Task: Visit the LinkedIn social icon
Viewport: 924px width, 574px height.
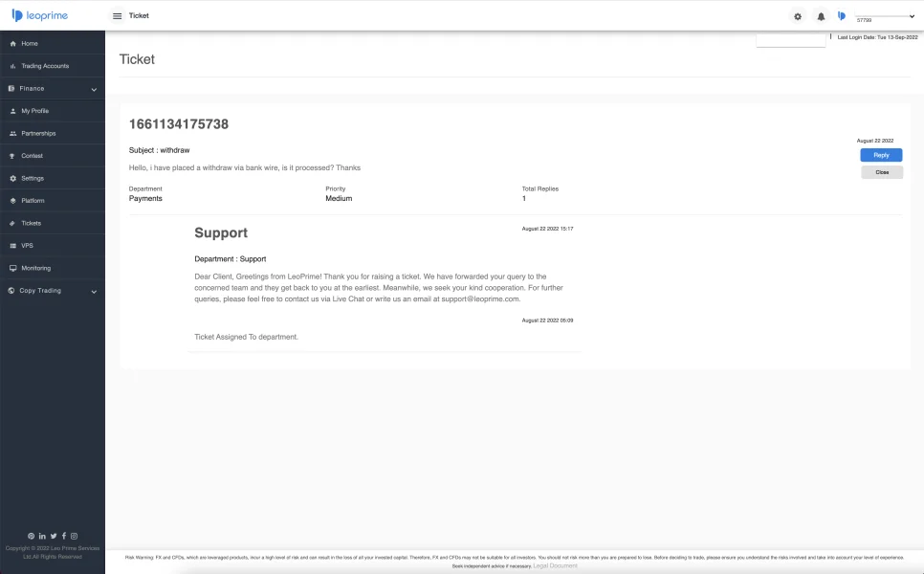Action: [42, 536]
